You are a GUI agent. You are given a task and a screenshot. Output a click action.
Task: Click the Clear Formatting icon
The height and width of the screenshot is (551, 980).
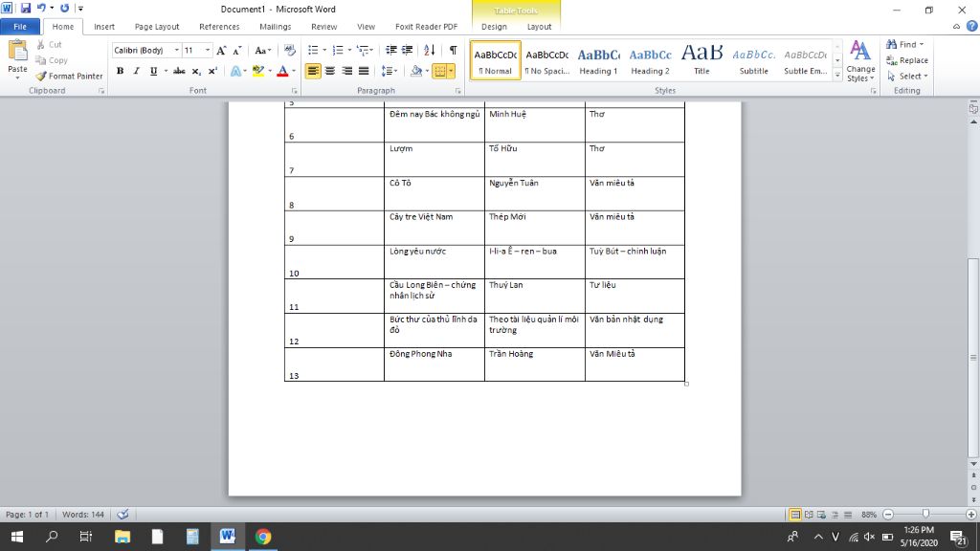(289, 50)
